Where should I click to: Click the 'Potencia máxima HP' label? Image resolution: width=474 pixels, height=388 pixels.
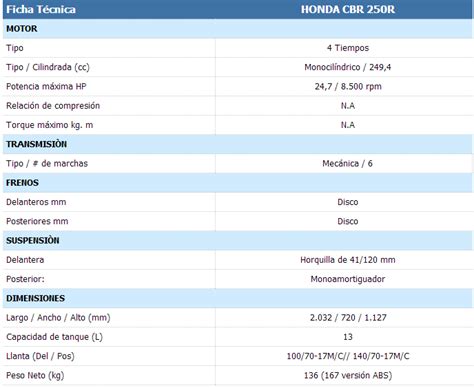[x=46, y=86]
